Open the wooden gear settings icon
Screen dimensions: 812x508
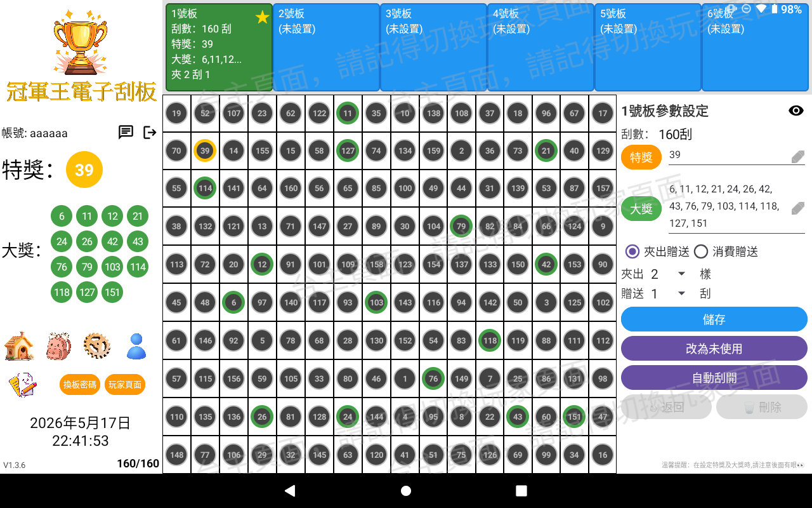pos(97,346)
